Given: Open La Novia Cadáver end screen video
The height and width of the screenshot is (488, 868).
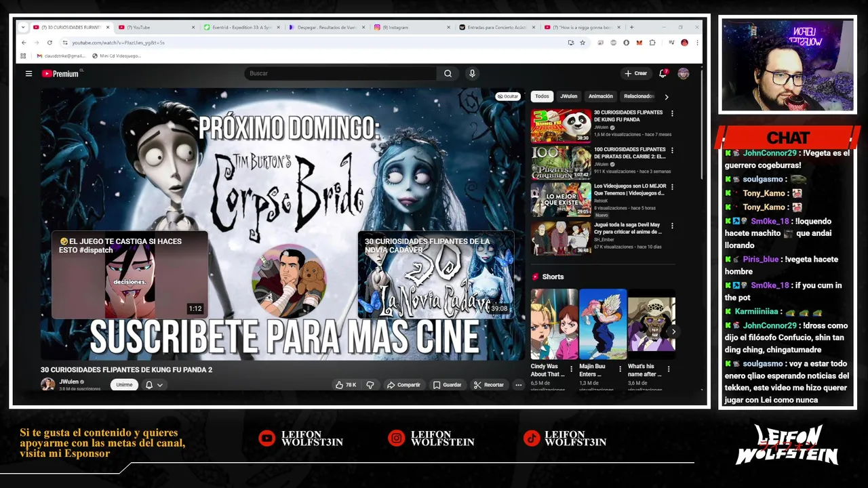Looking at the screenshot, I should pyautogui.click(x=435, y=275).
